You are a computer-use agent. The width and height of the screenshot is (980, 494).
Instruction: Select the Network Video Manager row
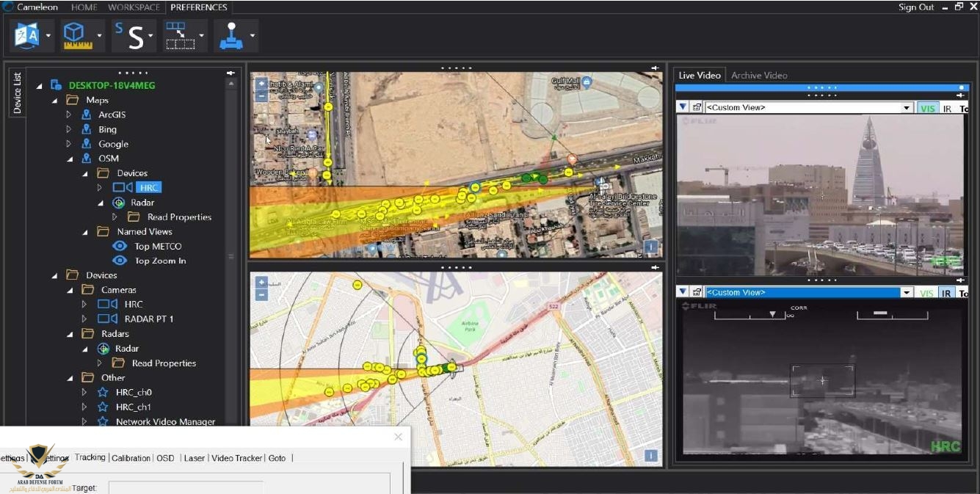point(165,421)
